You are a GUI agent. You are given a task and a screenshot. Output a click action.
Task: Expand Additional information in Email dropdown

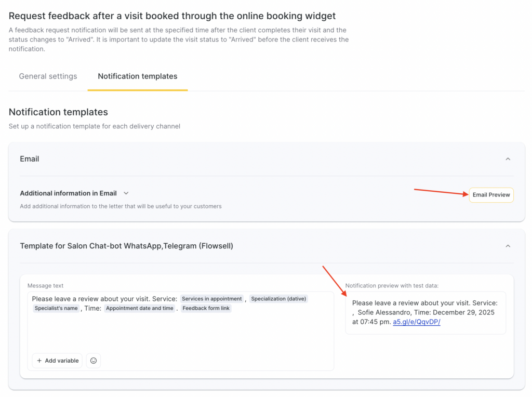click(126, 193)
